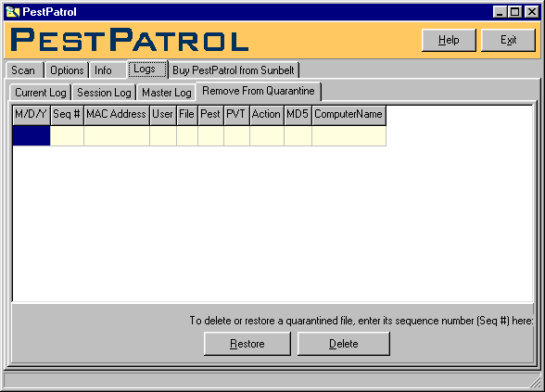Close the PestPatrol window
The image size is (545, 392).
(532, 12)
